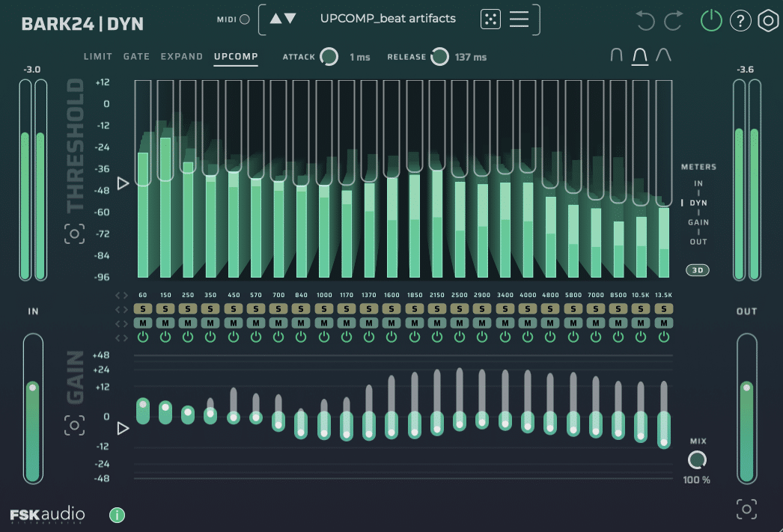The width and height of the screenshot is (783, 532).
Task: Switch to the LIMIT tab
Action: pyautogui.click(x=97, y=55)
